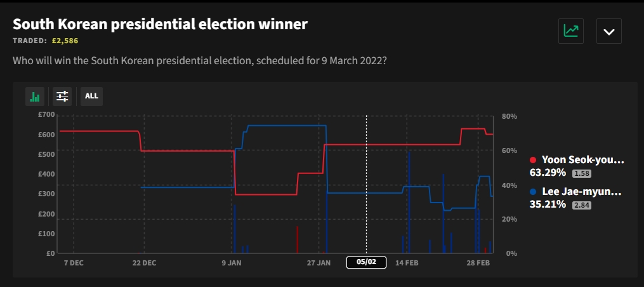The height and width of the screenshot is (287, 644).
Task: Click the red dot beside Yoon Seok-youl
Action: (533, 161)
